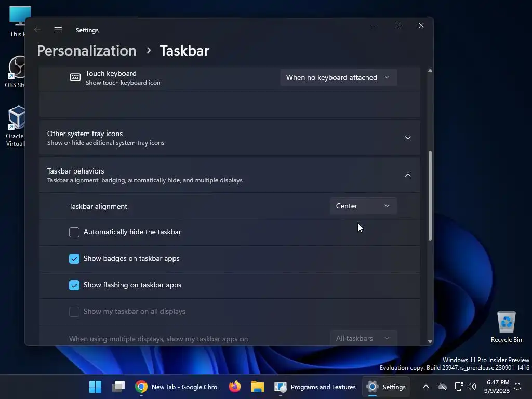Open Task View on the taskbar
The image size is (532, 399).
[118, 387]
